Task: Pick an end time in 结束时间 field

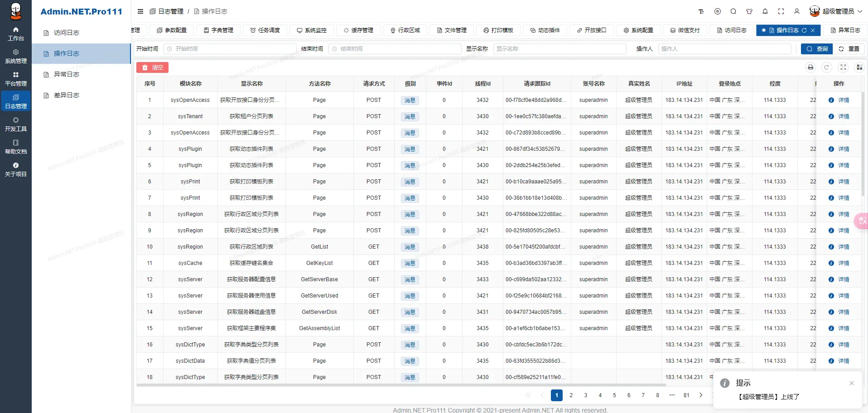Action: coord(395,49)
